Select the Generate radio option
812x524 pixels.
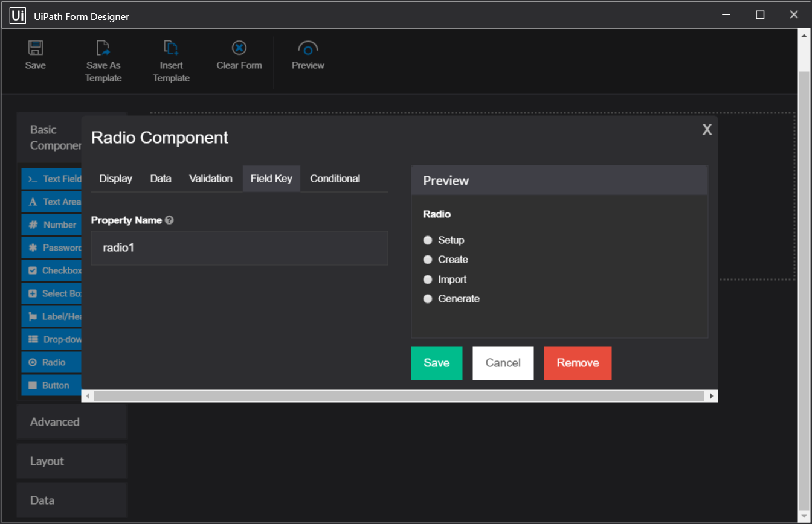click(x=428, y=298)
